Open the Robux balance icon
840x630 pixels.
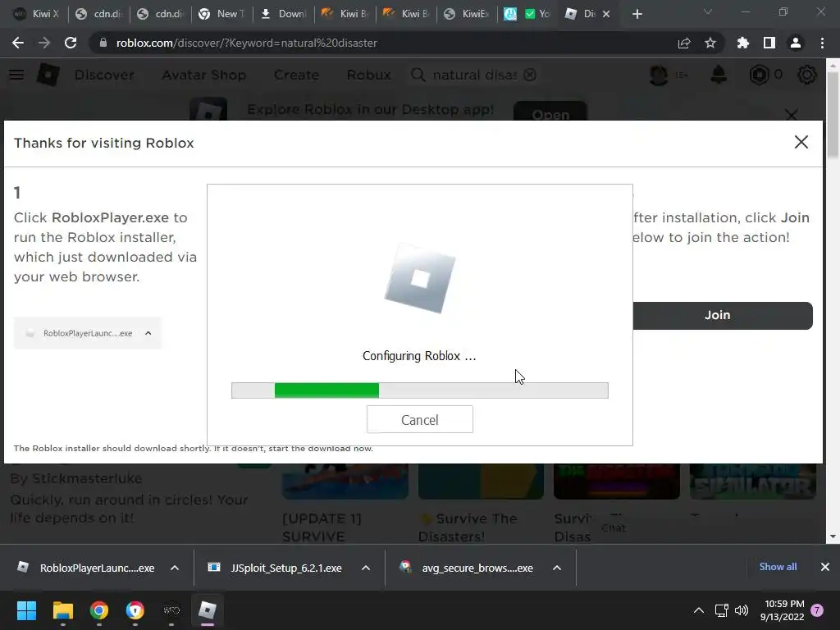click(x=759, y=75)
